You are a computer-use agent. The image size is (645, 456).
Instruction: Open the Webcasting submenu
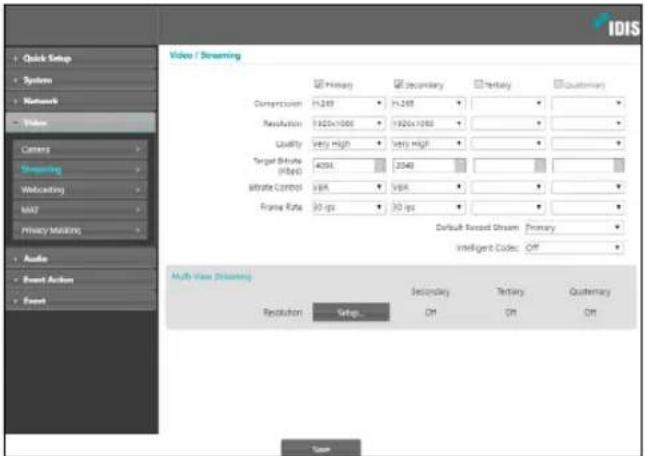coord(80,190)
